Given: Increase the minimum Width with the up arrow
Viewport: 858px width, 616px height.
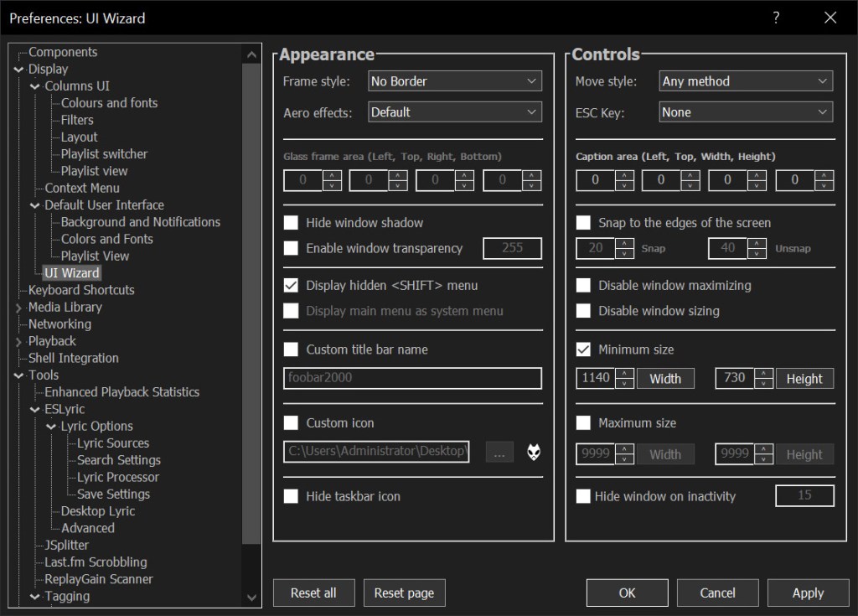Looking at the screenshot, I should click(623, 374).
